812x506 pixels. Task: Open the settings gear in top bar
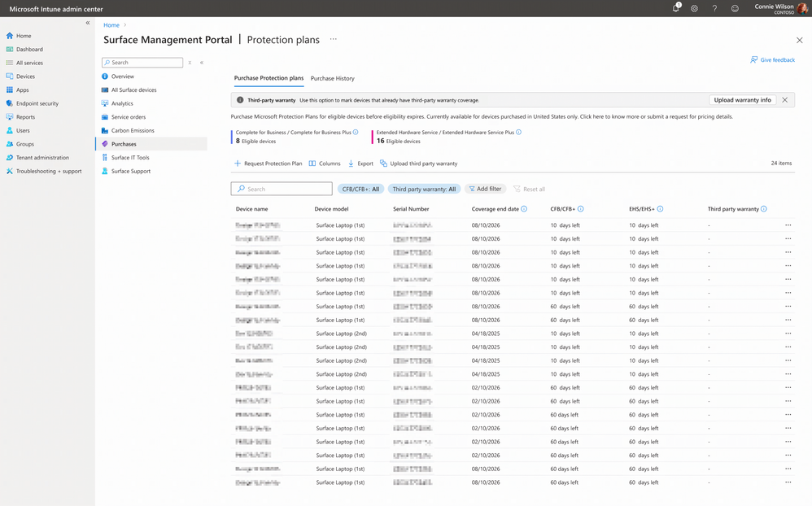(695, 8)
